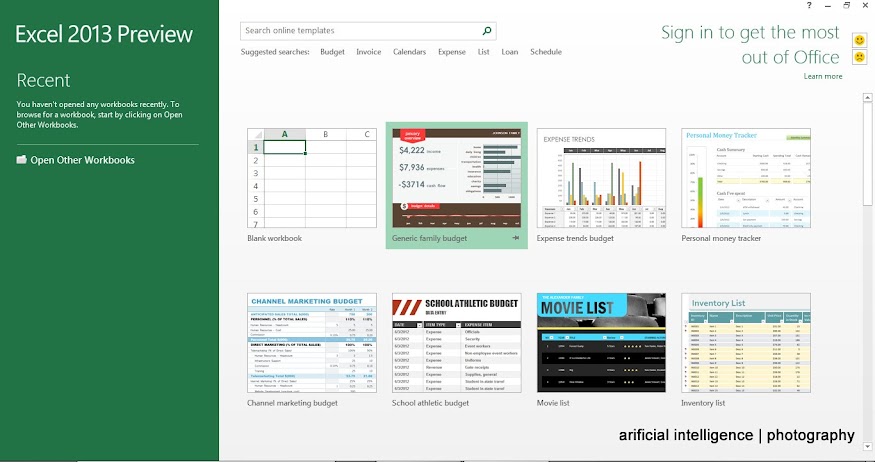Minimize the Excel window
Screen dimensions: 875x462
click(828, 5)
